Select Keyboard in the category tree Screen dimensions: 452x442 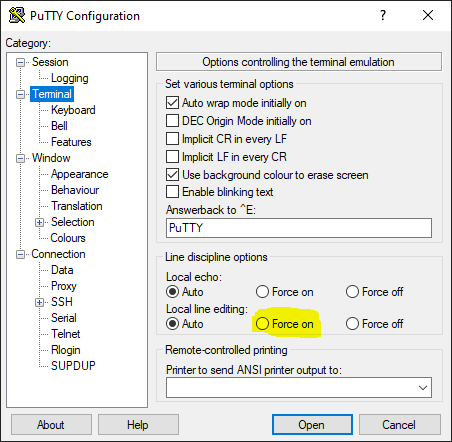coord(73,110)
